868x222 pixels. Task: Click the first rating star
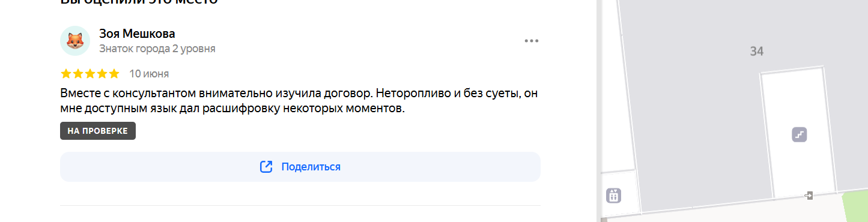coord(66,74)
